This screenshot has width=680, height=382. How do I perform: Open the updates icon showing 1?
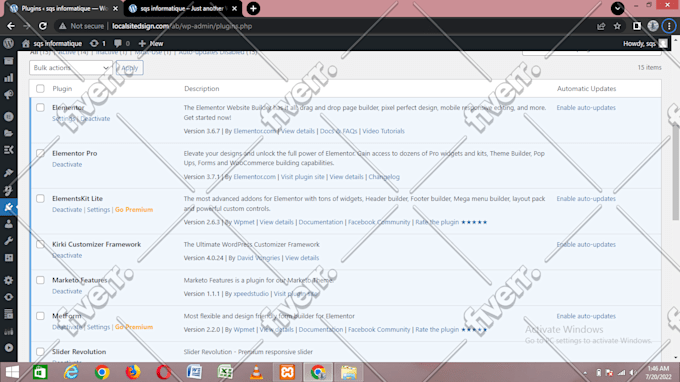[x=94, y=43]
